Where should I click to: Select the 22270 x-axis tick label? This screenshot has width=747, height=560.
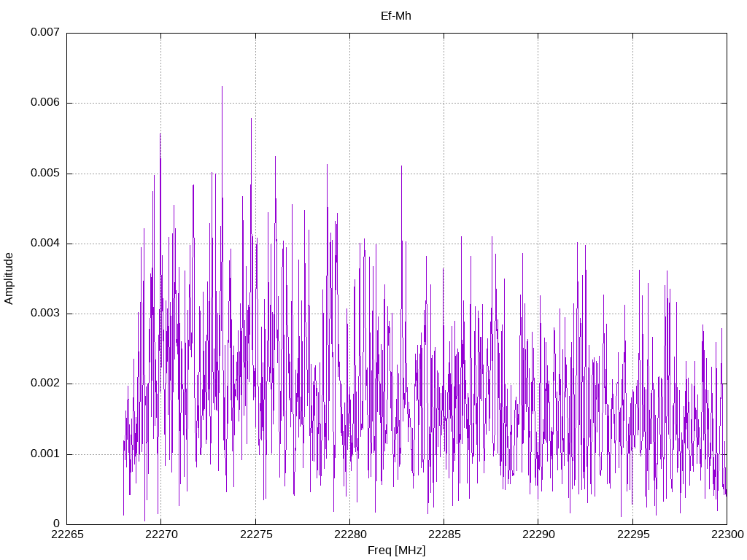(x=160, y=534)
